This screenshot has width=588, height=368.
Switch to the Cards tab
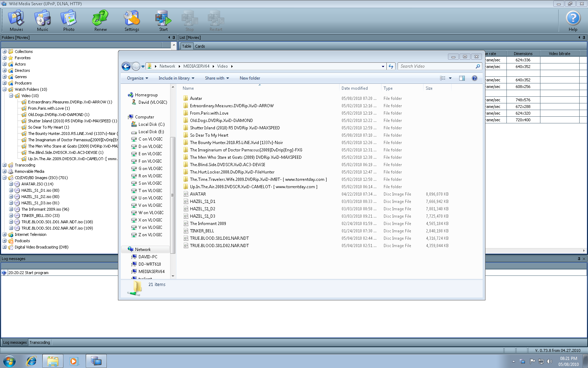pos(200,46)
